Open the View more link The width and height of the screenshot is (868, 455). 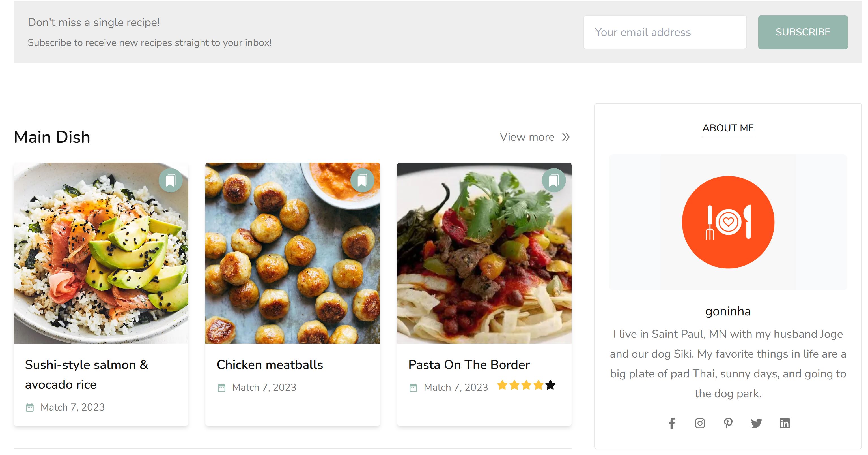click(527, 137)
